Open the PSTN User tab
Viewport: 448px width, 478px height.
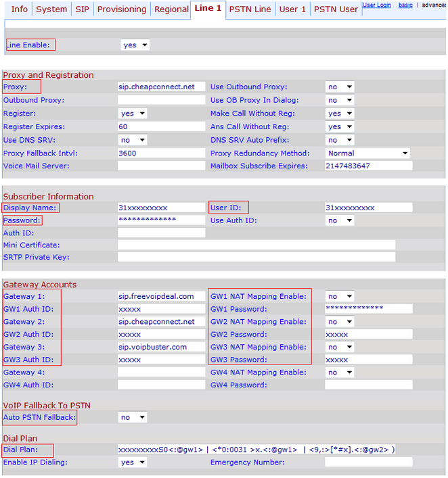coord(336,9)
